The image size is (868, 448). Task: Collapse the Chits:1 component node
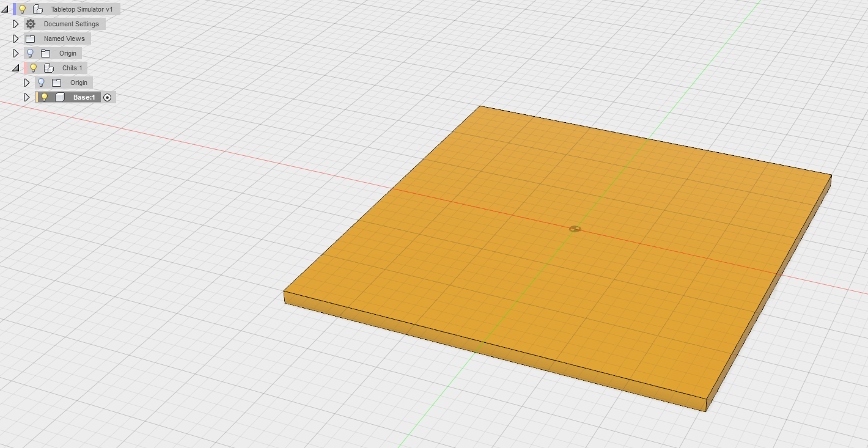[x=16, y=68]
